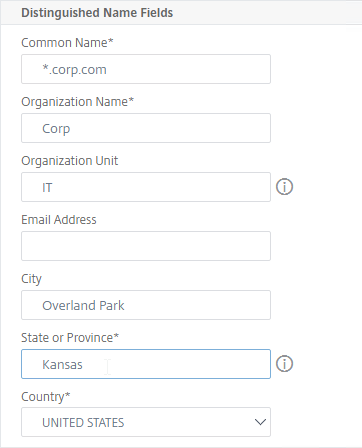Click into the Organization Name field containing Corp
362x448 pixels.
coord(146,128)
